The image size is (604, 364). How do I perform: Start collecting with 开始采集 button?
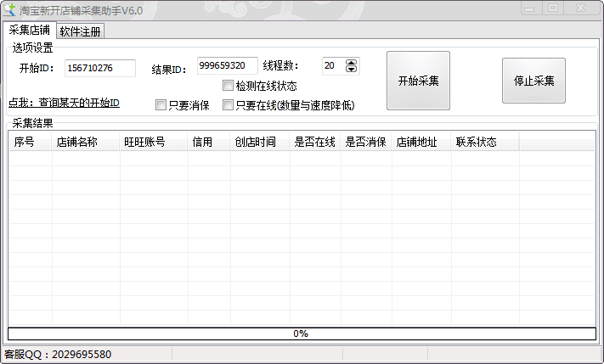[x=418, y=81]
